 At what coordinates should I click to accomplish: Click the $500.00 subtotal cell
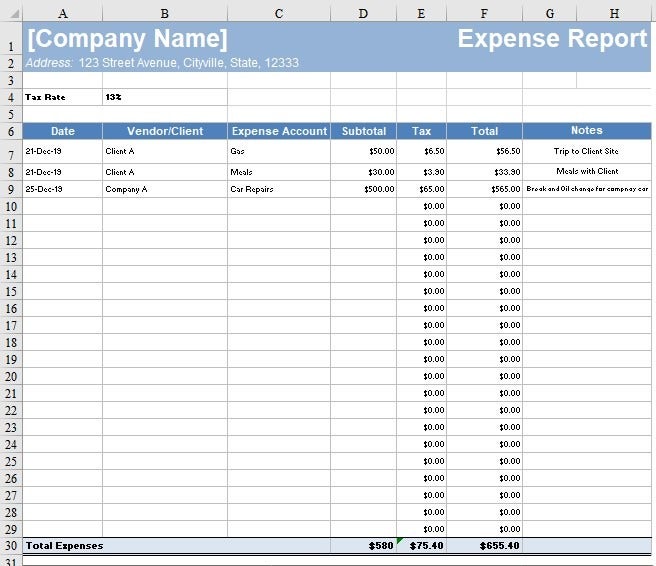click(378, 189)
